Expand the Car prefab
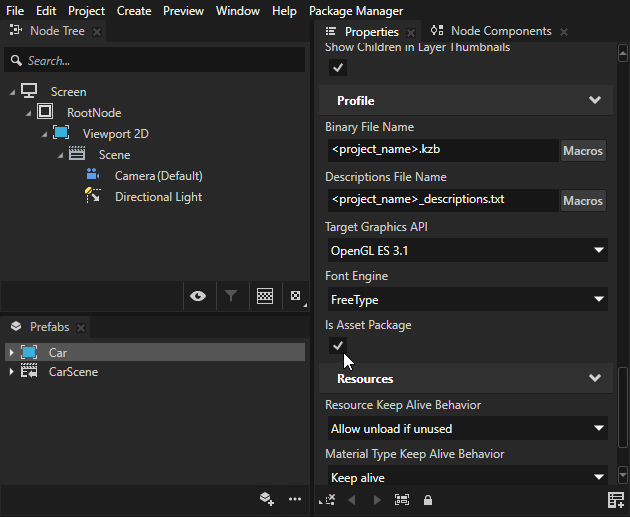The image size is (630, 517). point(11,353)
